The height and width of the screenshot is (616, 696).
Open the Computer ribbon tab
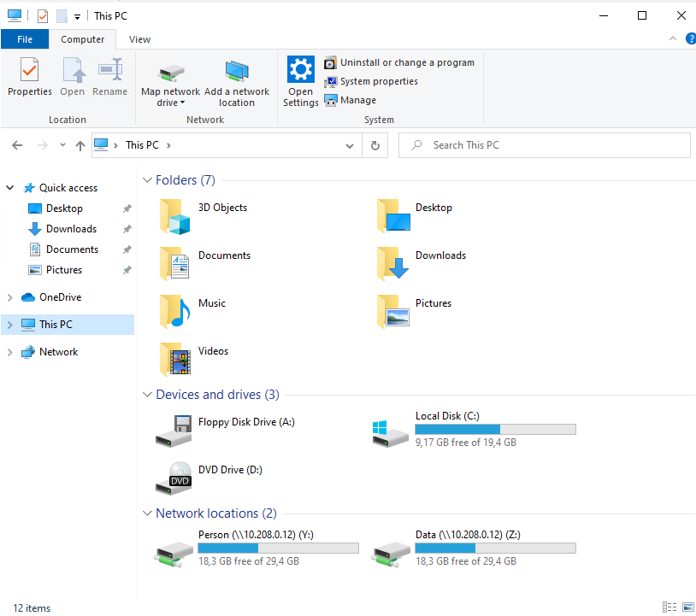point(82,38)
